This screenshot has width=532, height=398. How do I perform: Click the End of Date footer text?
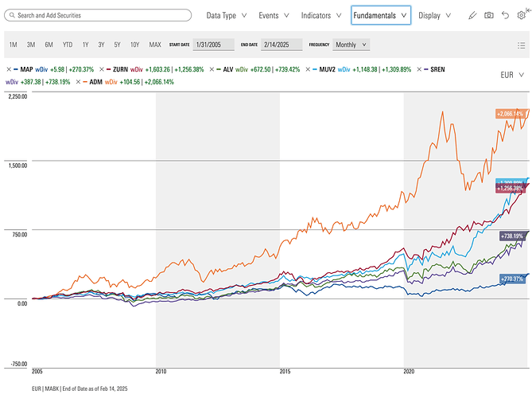[95, 388]
